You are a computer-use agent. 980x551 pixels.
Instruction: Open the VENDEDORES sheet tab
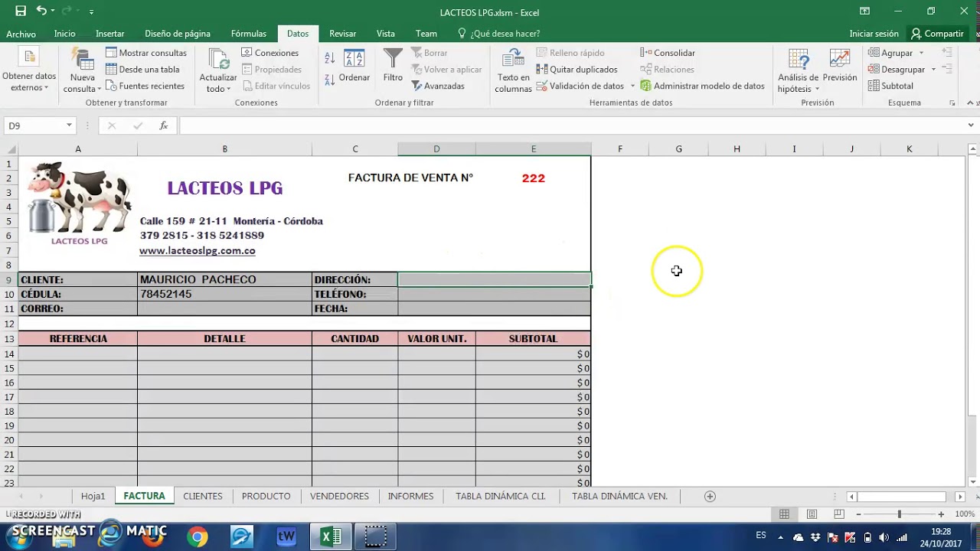pyautogui.click(x=339, y=496)
